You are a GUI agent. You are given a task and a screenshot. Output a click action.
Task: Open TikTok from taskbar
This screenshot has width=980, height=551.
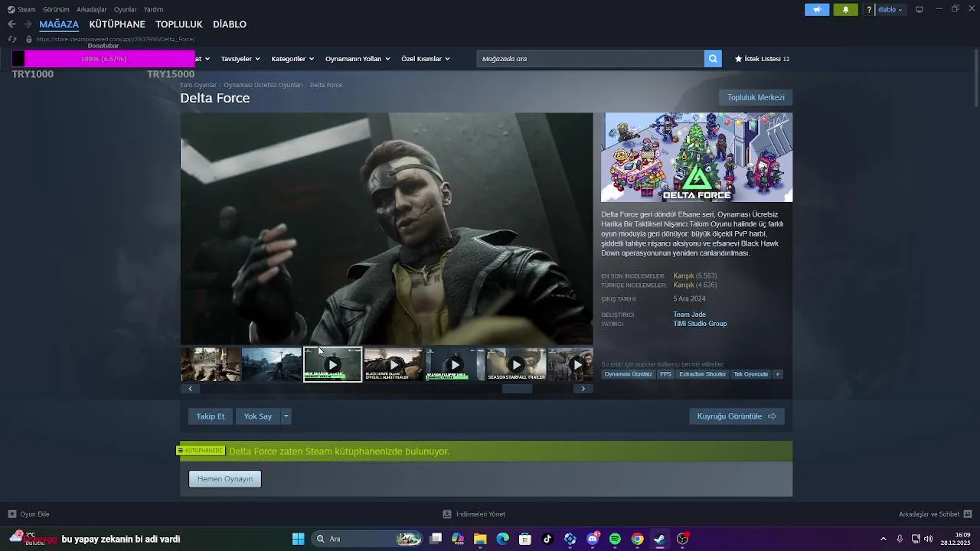(x=547, y=539)
